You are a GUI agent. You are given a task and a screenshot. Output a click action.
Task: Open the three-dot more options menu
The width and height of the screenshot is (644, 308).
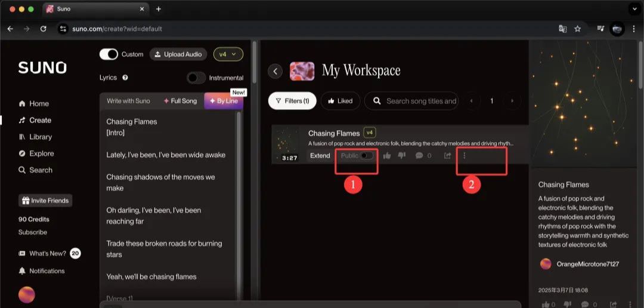point(465,156)
